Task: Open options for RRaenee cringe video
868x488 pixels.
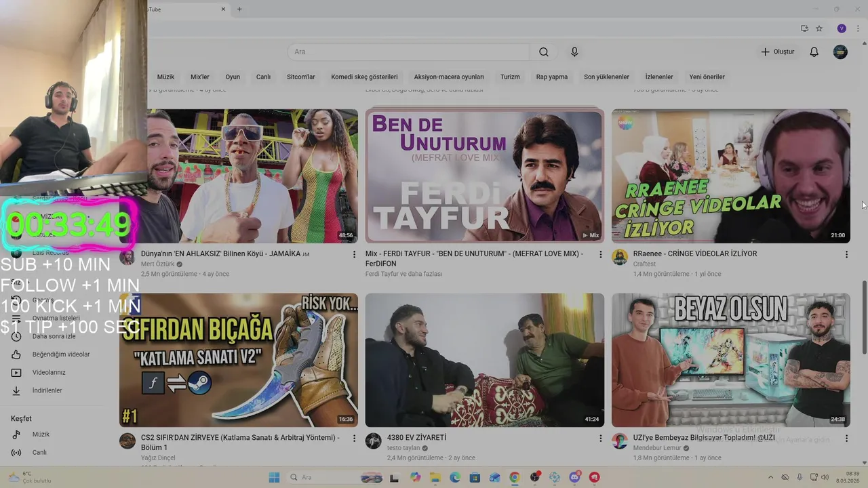Action: click(x=846, y=254)
